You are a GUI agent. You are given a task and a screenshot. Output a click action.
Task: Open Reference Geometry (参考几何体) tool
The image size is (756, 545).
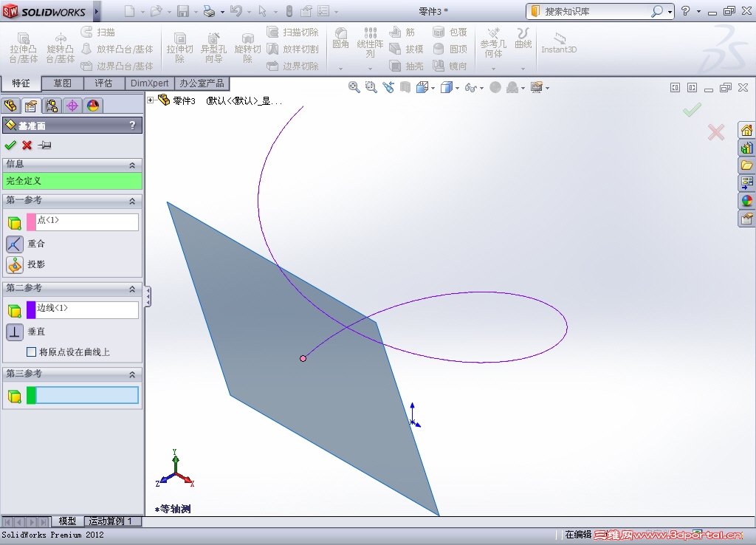pos(493,42)
